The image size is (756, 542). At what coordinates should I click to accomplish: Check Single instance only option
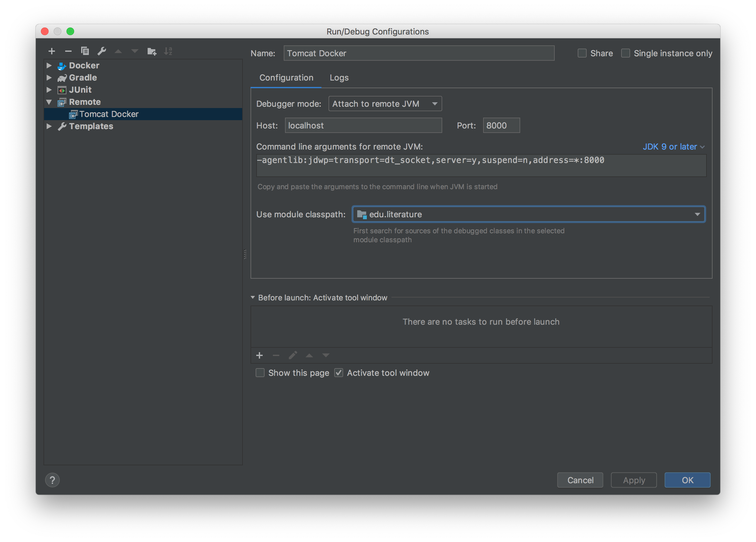point(625,53)
